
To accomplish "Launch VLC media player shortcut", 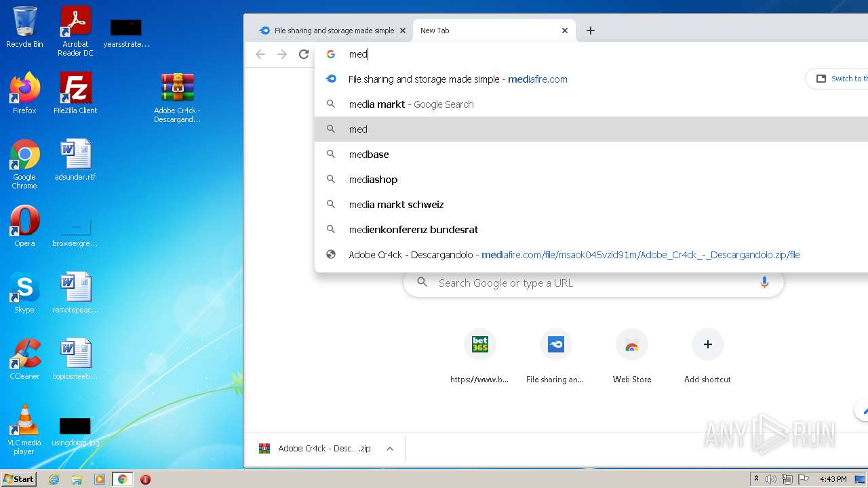I will click(x=24, y=430).
